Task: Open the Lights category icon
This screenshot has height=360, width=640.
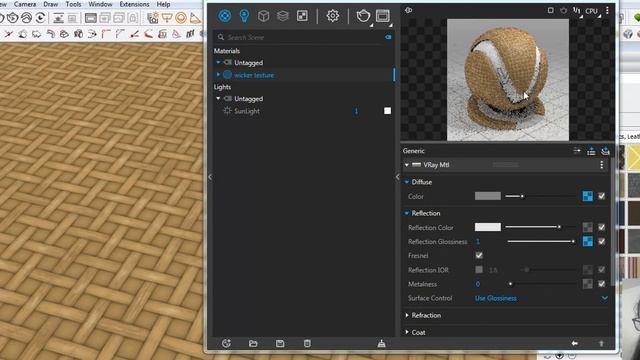Action: point(244,16)
